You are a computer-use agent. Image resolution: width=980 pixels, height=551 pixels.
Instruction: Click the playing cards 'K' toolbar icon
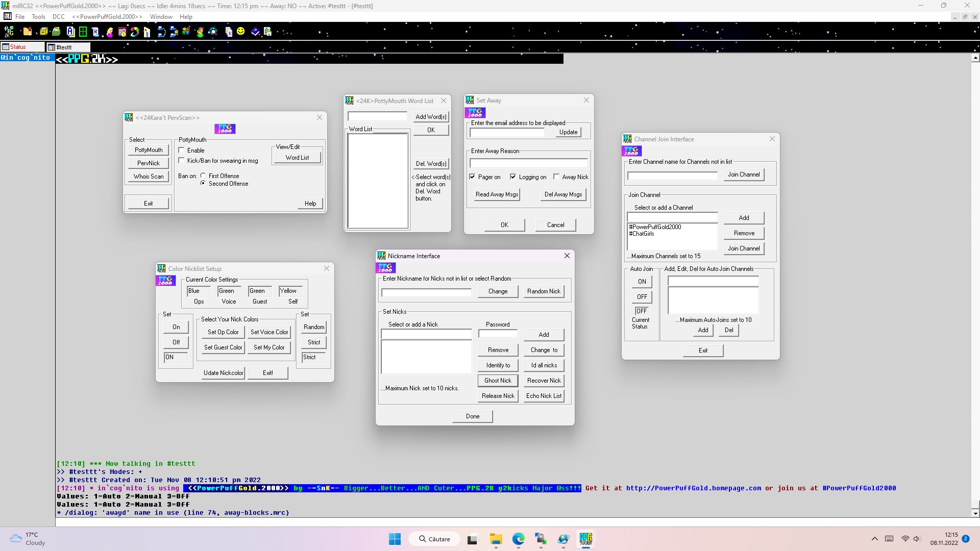click(x=229, y=32)
